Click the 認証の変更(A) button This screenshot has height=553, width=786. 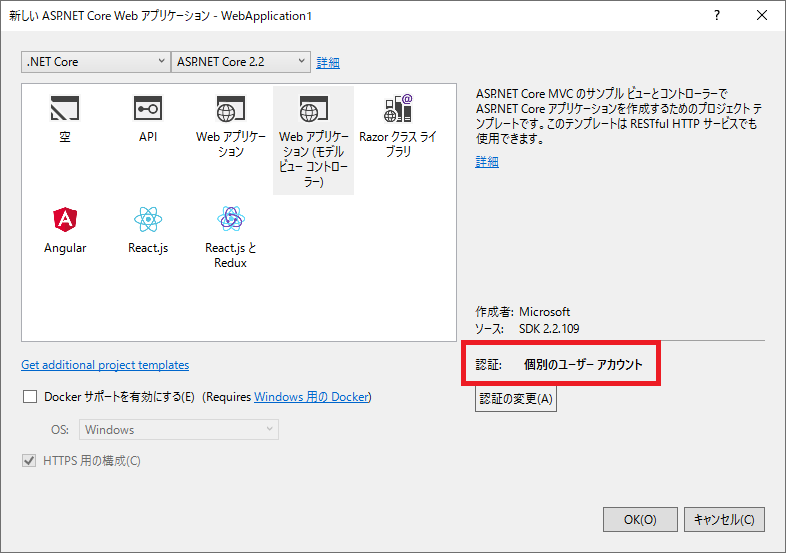tap(516, 399)
